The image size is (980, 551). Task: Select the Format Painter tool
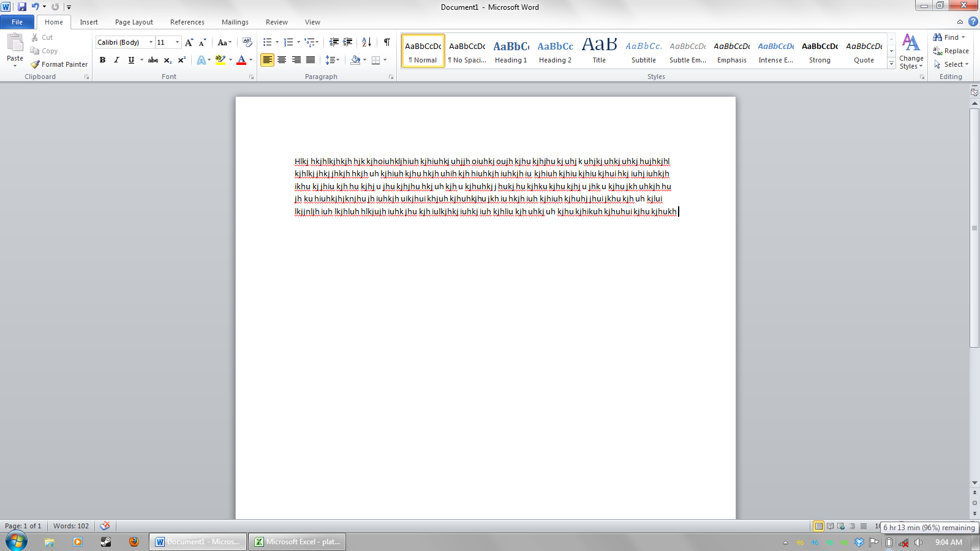click(x=59, y=64)
